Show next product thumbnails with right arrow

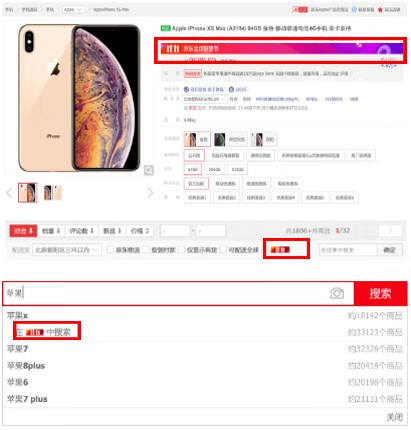150,193
